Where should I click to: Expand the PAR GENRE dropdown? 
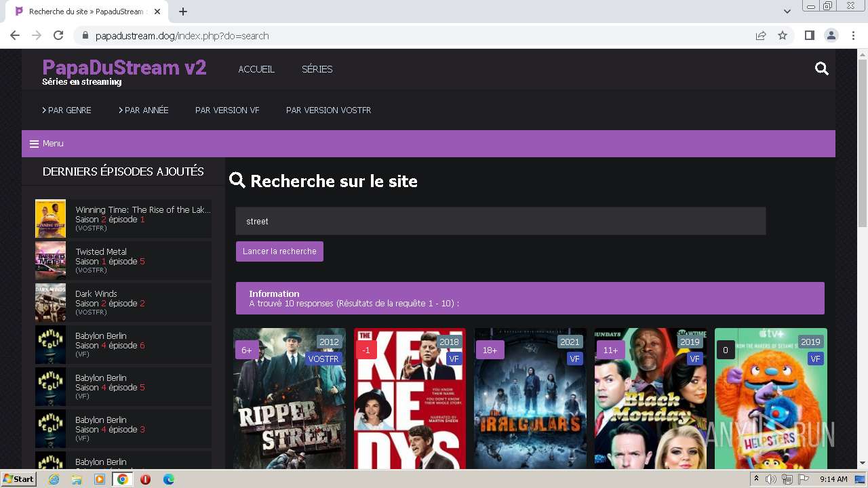pos(66,110)
